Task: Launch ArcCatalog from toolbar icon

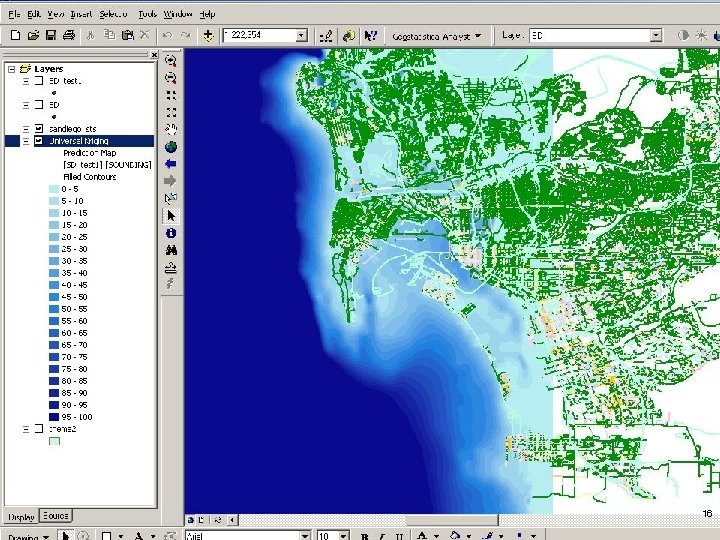Action: (x=349, y=36)
